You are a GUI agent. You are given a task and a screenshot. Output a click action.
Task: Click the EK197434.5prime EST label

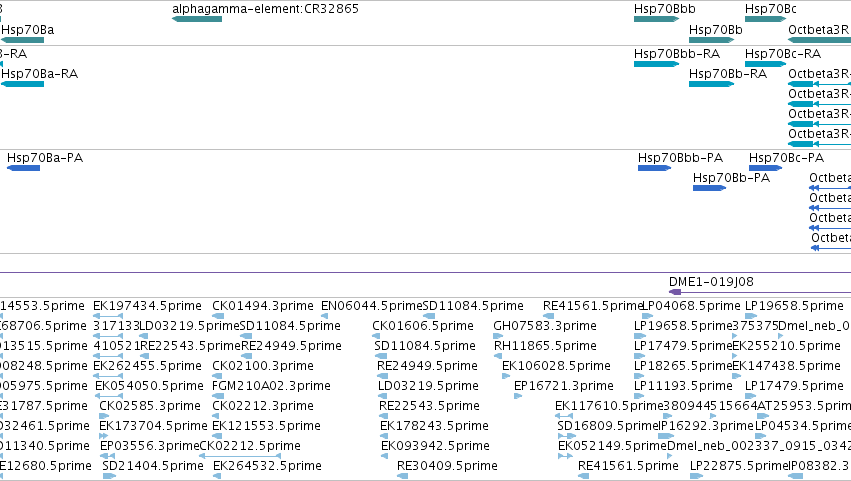(x=147, y=306)
